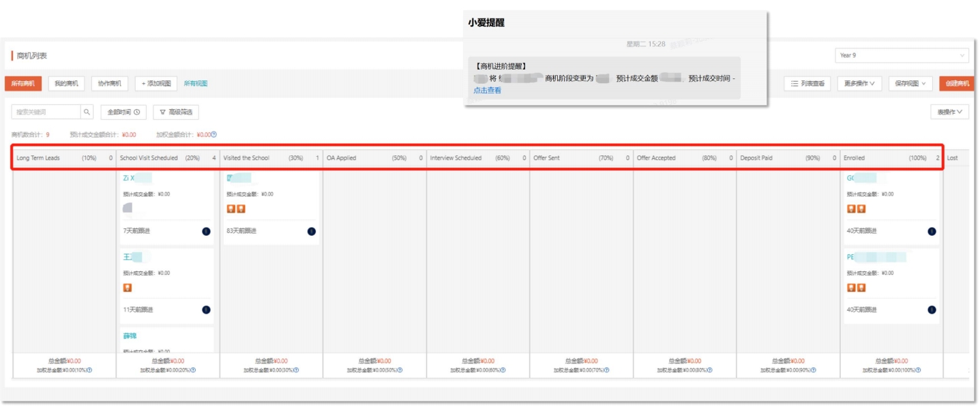Click the 商机数合计 total count

(30, 135)
